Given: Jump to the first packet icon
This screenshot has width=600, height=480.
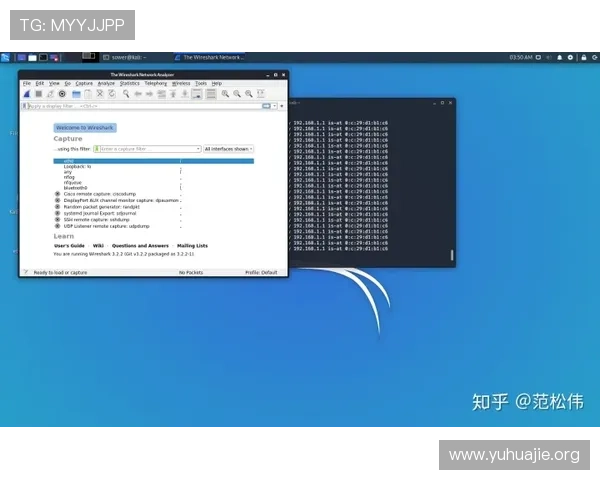Looking at the screenshot, I should click(x=173, y=94).
